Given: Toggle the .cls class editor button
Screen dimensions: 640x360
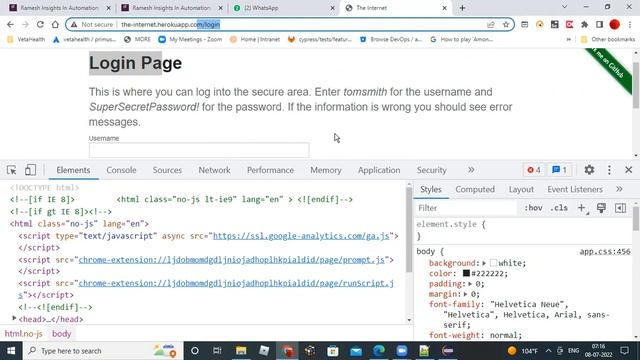Looking at the screenshot, I should (x=559, y=208).
